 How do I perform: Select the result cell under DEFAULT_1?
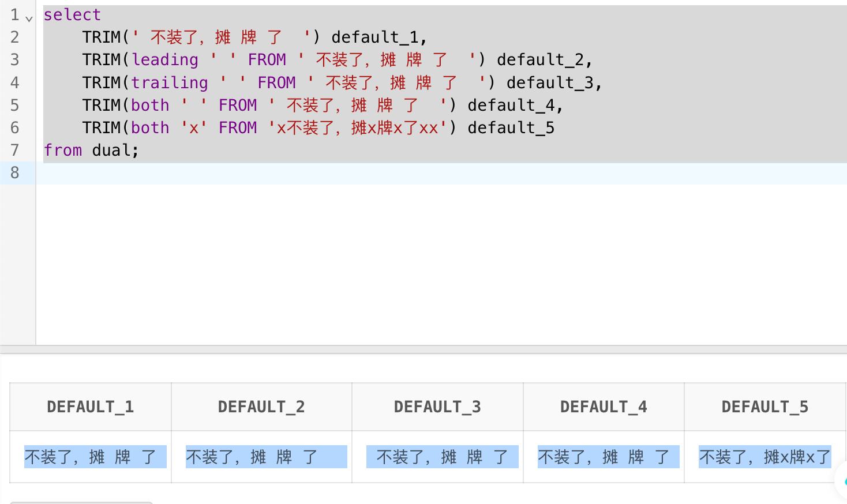(91, 457)
